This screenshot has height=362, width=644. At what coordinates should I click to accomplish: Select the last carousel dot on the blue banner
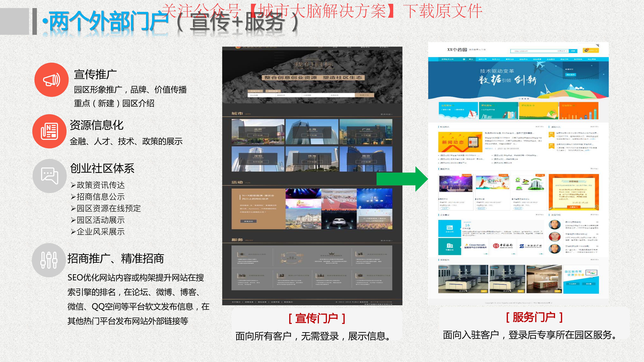(528, 99)
